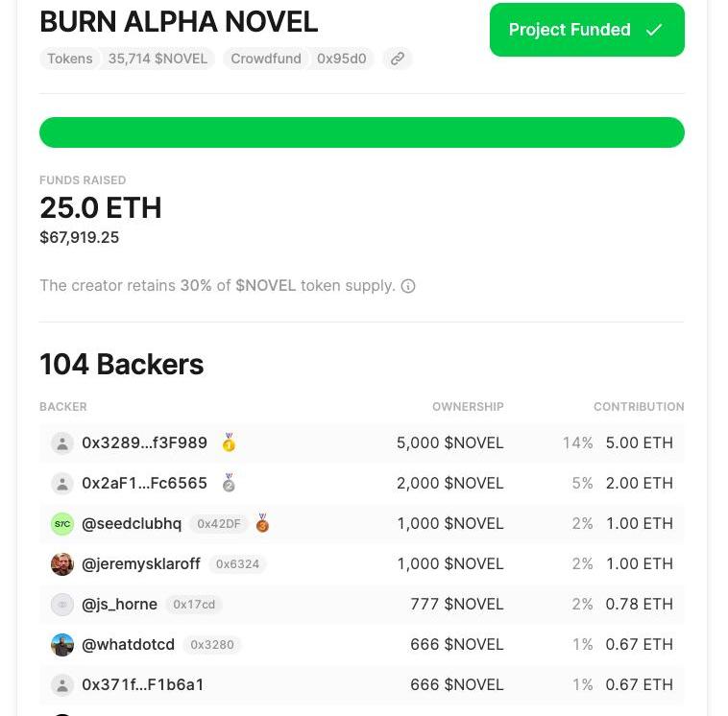Select the 0x371f...F1b6a1 backer row
Viewport: 728px width, 716px height.
tap(361, 684)
